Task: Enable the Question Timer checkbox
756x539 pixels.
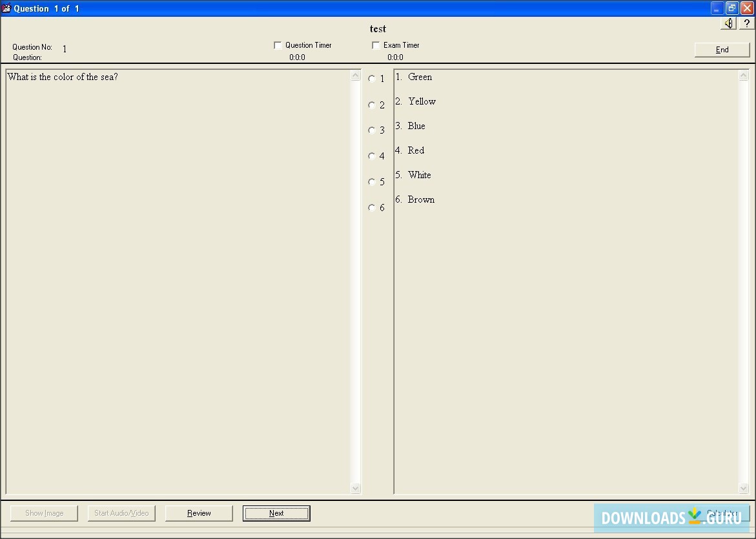Action: [278, 45]
